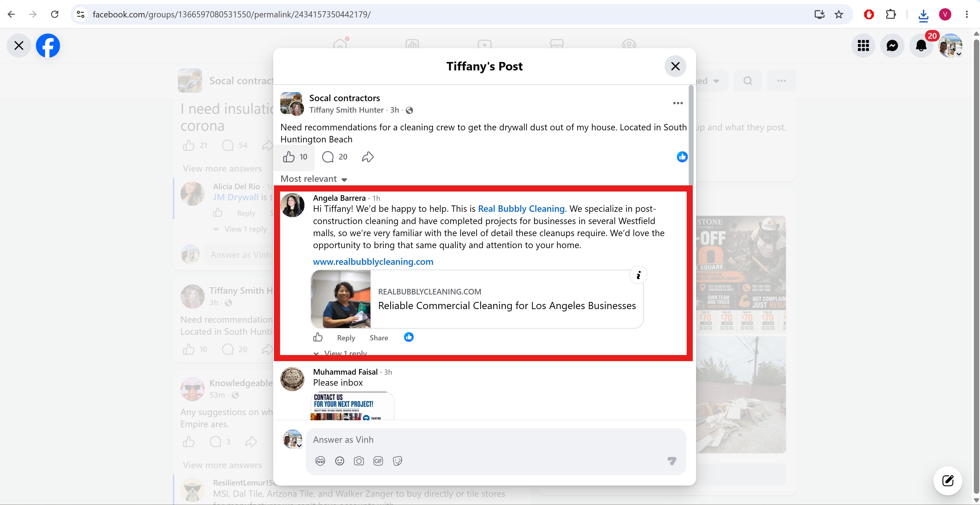
Task: Send the answer with the arrow button
Action: click(672, 461)
